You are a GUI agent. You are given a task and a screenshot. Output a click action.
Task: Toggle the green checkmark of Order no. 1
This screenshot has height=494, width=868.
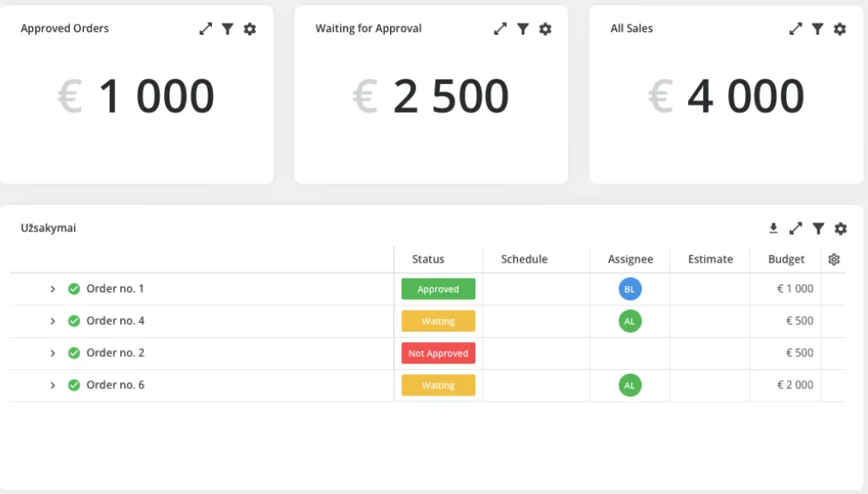click(x=73, y=289)
